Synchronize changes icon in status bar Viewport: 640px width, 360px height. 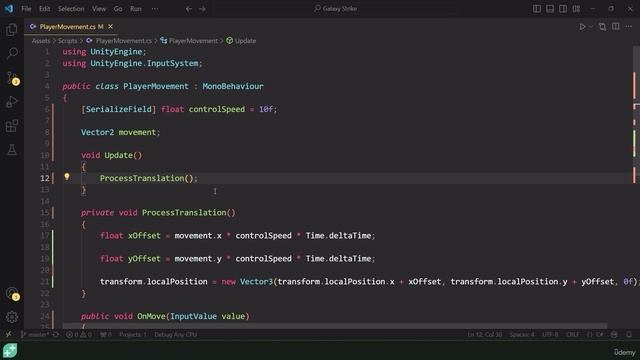[x=56, y=335]
